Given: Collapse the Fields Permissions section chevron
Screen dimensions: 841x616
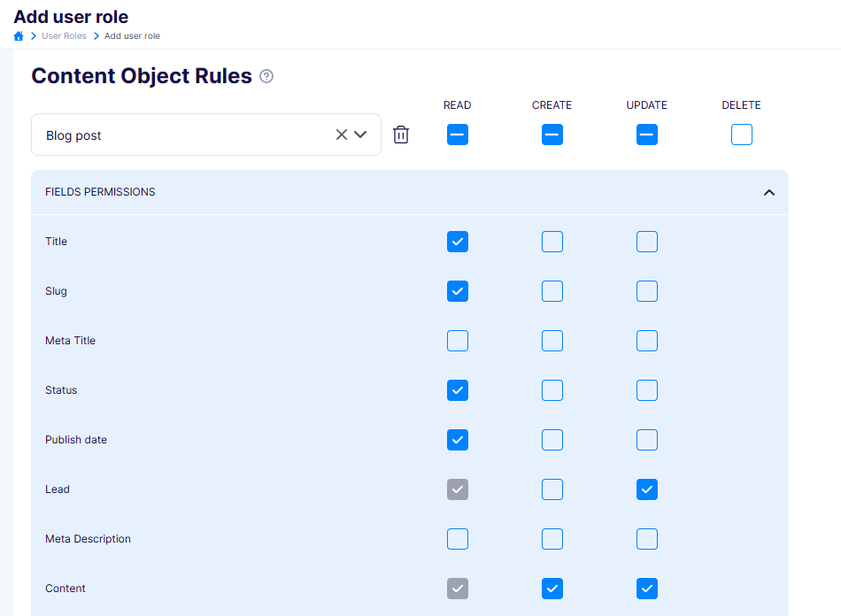Looking at the screenshot, I should coord(769,192).
